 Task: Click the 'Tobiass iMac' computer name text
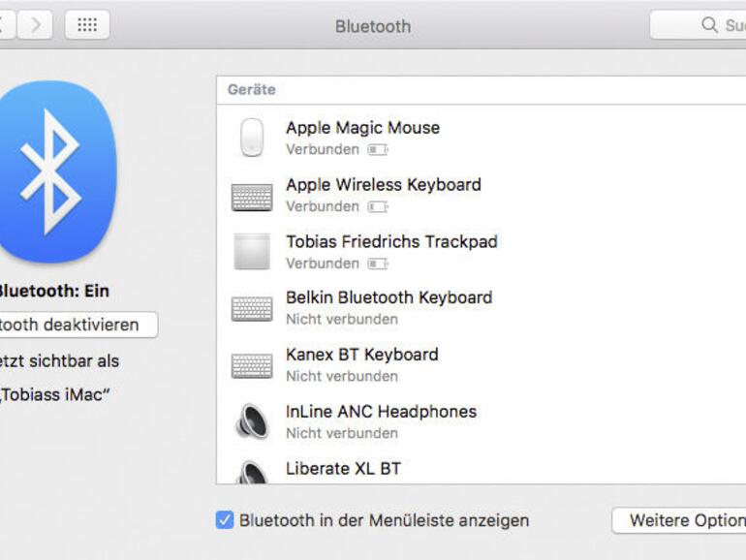coord(54,395)
